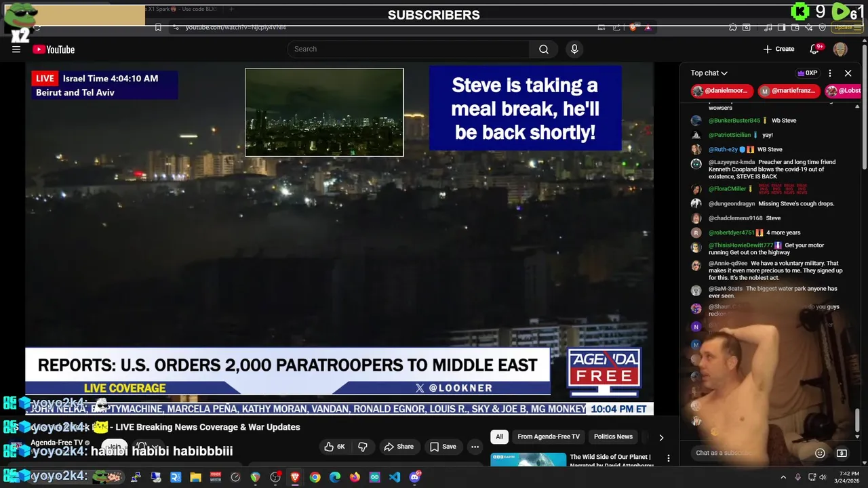This screenshot has width=868, height=488.
Task: Bookmark page from the address bar
Action: point(158,27)
